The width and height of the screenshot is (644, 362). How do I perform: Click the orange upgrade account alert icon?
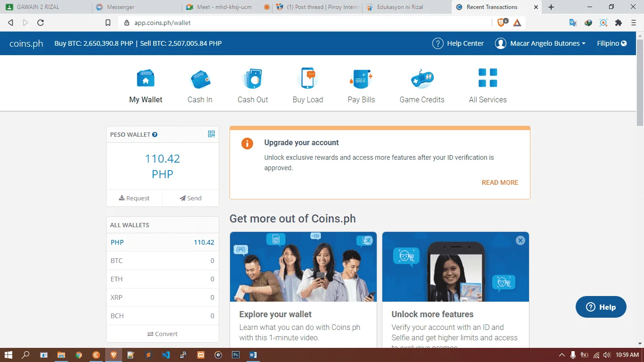click(247, 143)
